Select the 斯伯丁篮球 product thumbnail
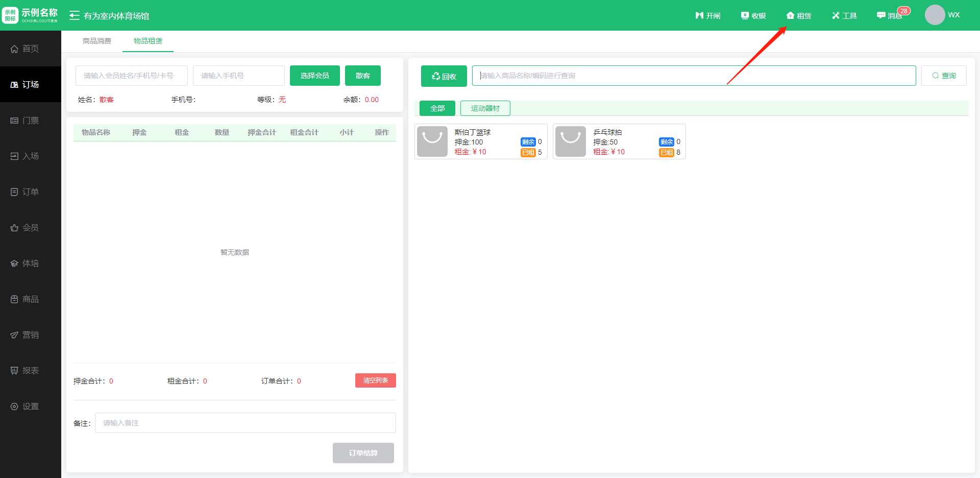Screen dimensions: 980x478 coord(432,141)
